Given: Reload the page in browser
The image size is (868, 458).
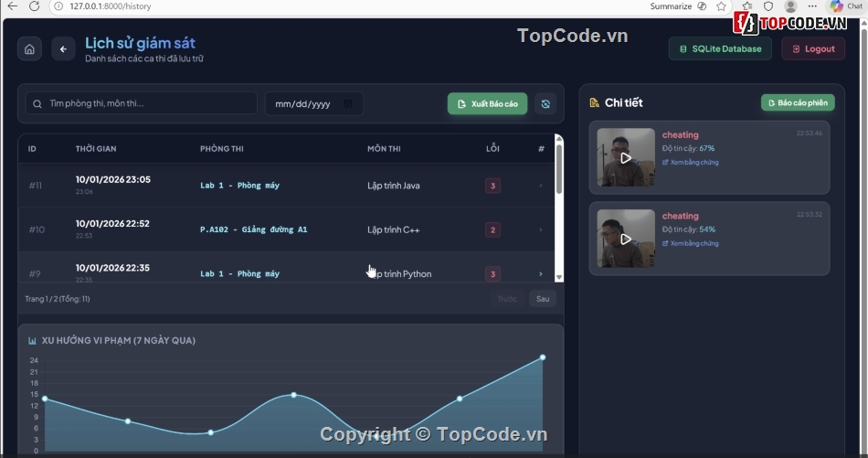Looking at the screenshot, I should [x=35, y=6].
